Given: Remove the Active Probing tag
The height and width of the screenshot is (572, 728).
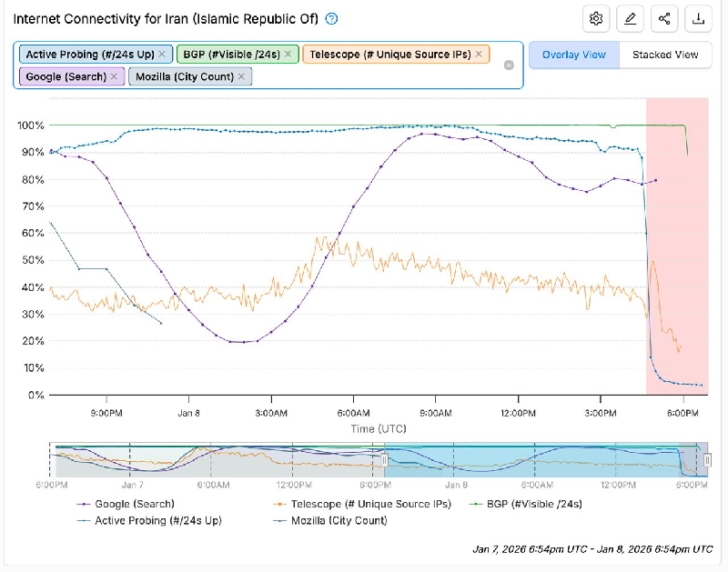Looking at the screenshot, I should [162, 54].
